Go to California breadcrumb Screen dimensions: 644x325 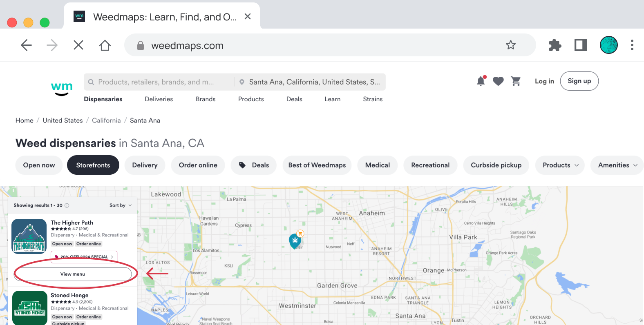point(106,120)
